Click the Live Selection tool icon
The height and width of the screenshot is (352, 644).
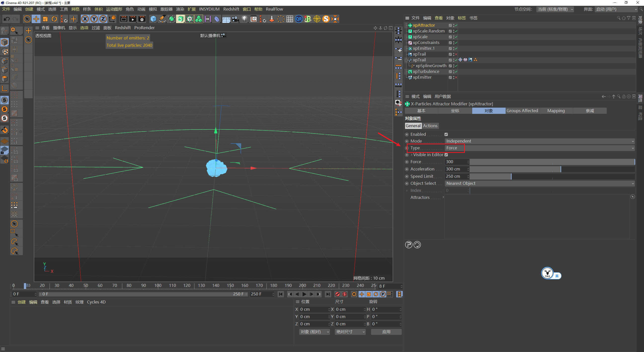pos(27,19)
